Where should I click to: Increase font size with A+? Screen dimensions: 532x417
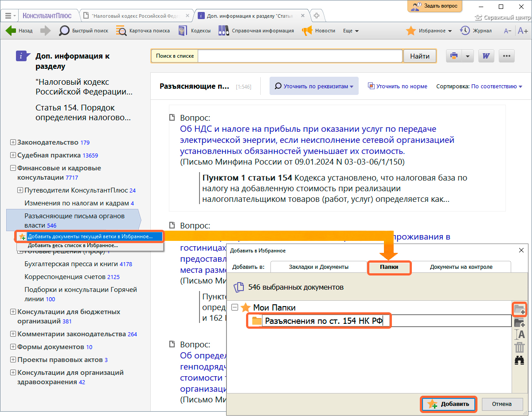click(x=523, y=31)
